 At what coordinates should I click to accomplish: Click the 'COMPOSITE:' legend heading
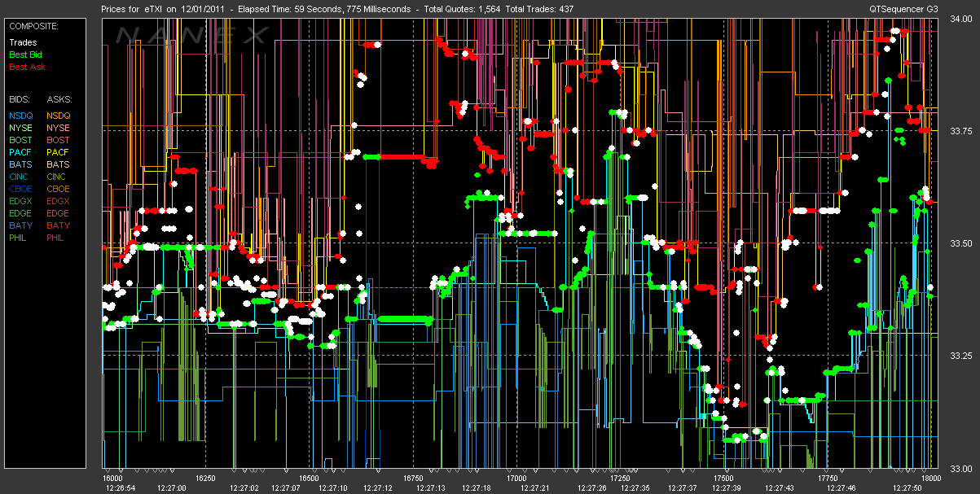coord(33,27)
